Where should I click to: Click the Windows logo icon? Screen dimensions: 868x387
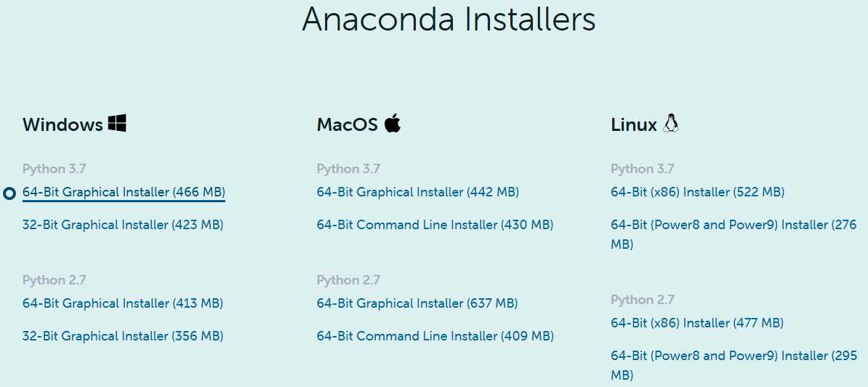(117, 124)
